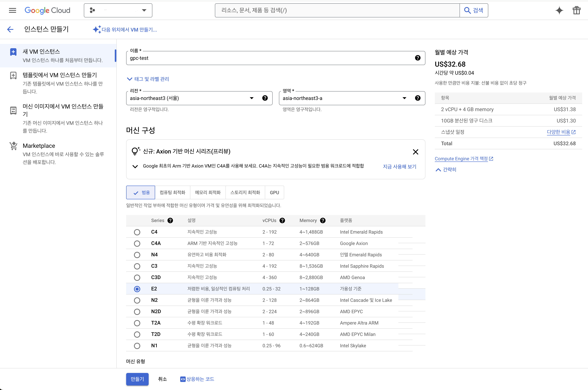Image resolution: width=588 pixels, height=390 pixels.
Task: Open the hamburger navigation menu
Action: click(12, 10)
